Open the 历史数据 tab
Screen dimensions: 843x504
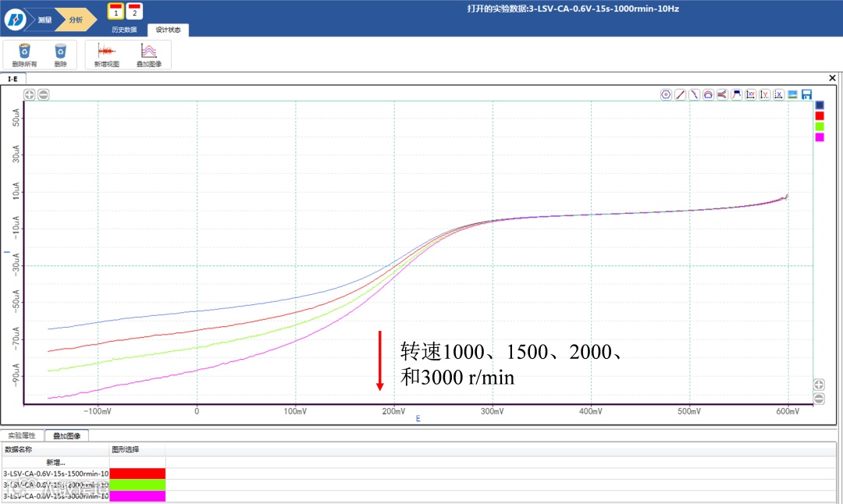(x=124, y=30)
